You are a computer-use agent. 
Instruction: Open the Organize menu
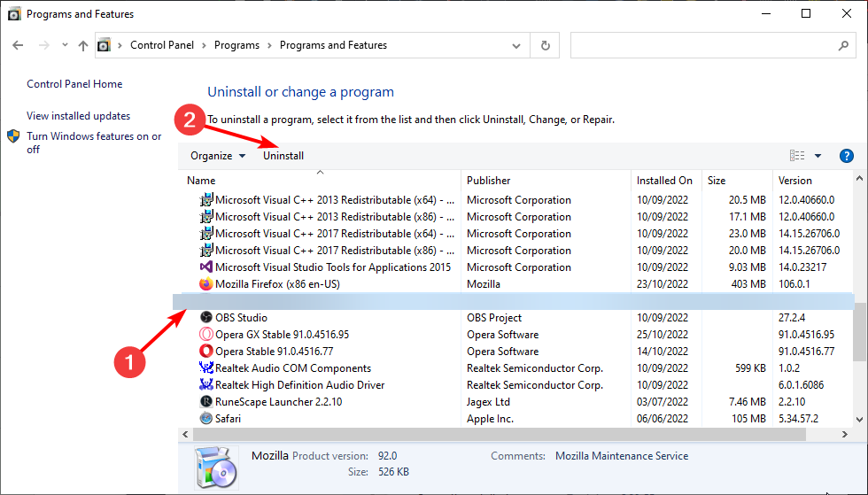218,156
